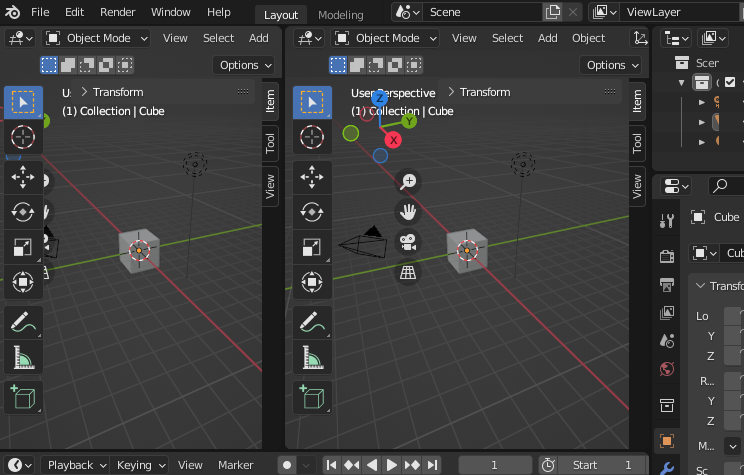Switch to the Layout workspace tab
This screenshot has width=744, height=475.
click(281, 15)
